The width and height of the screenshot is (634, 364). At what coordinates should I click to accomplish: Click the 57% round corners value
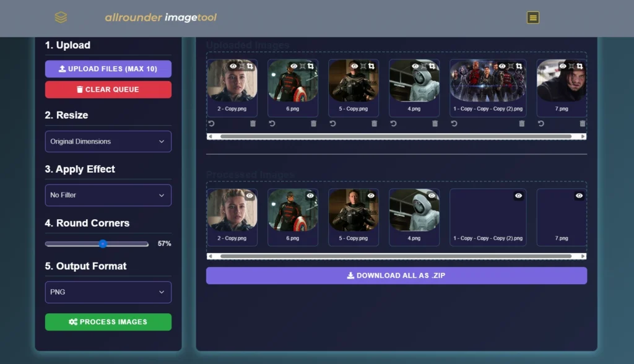[x=164, y=243]
